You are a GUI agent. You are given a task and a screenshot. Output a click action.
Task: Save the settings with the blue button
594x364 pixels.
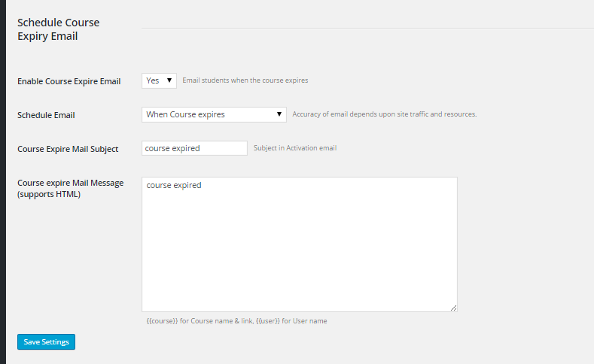pos(46,341)
